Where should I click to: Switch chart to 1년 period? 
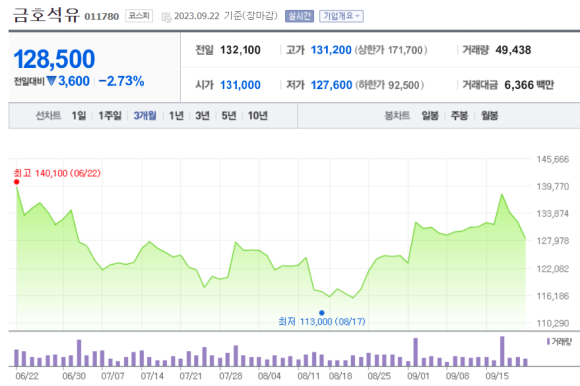click(x=176, y=116)
